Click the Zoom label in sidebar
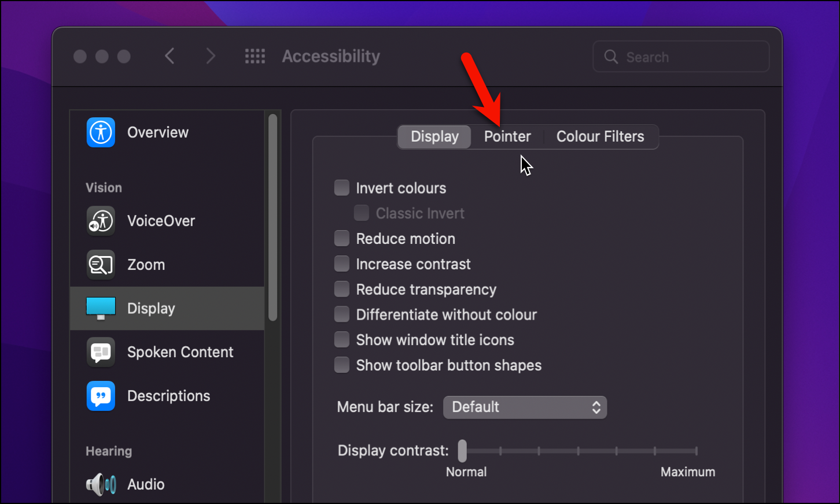 [146, 265]
